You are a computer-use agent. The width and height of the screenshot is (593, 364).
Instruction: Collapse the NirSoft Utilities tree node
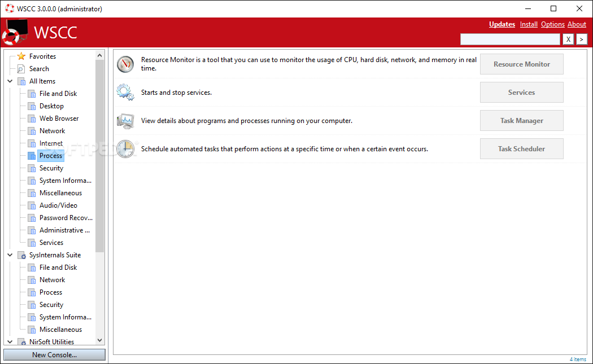10,341
